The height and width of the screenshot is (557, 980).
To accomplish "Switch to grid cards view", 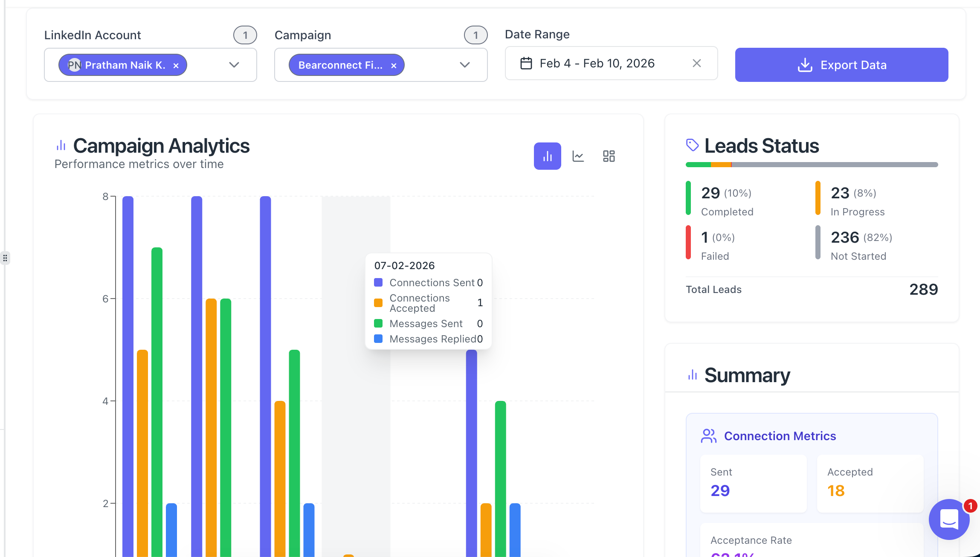I will pyautogui.click(x=609, y=156).
